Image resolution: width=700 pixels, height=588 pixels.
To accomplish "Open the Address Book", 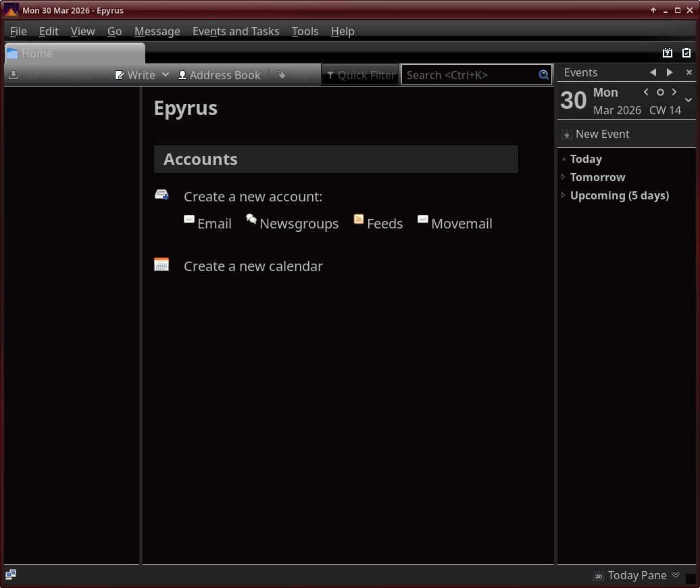I will tap(219, 75).
